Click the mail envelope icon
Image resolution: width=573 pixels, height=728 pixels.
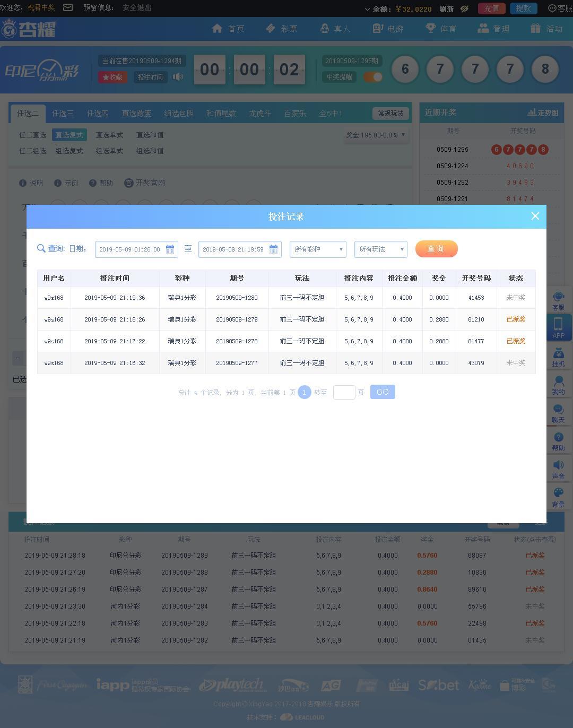tap(68, 8)
